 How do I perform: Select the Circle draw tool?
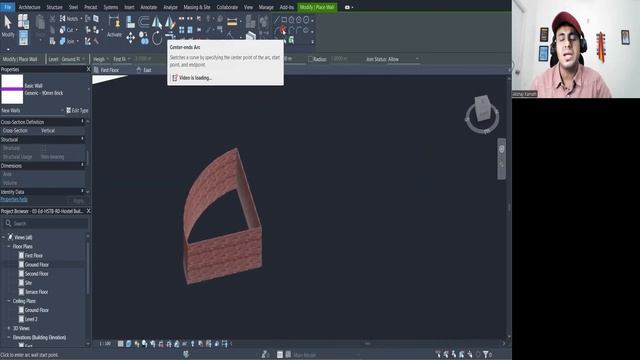(x=306, y=20)
